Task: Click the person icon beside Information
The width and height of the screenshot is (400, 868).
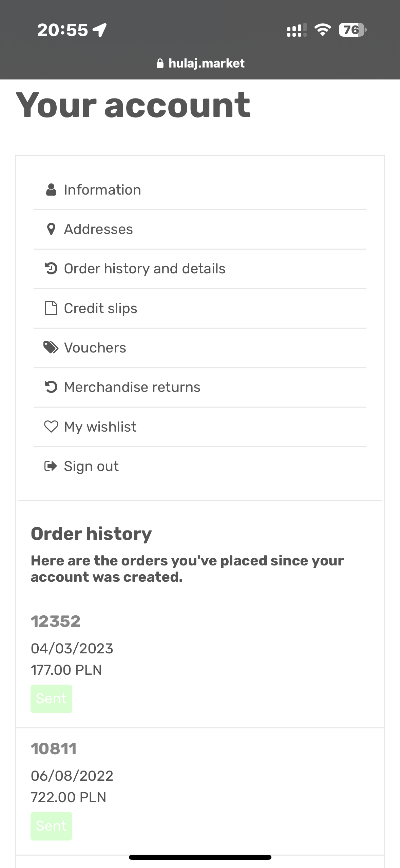Action: 51,190
